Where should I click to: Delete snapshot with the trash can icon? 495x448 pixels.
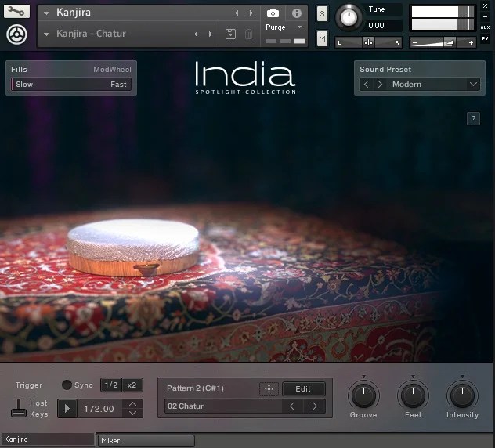(248, 34)
